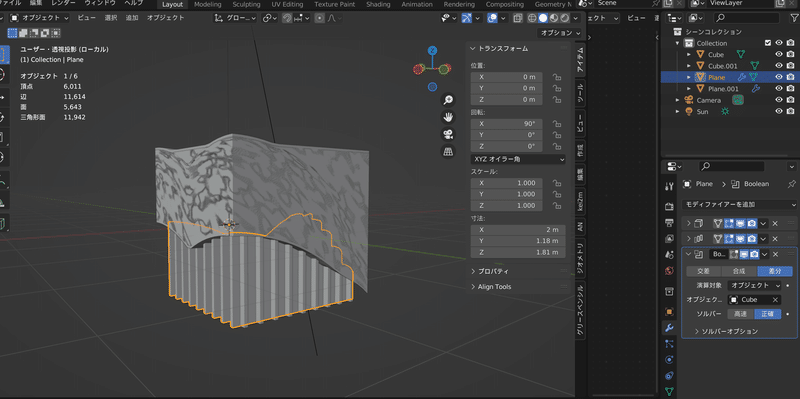Open World properties tab icon
This screenshot has height=399, width=800.
[x=669, y=270]
